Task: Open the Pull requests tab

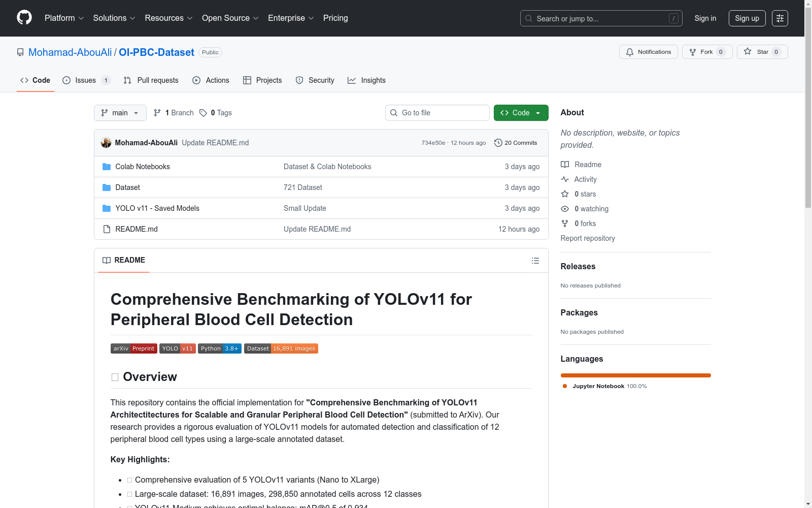Action: (151, 80)
